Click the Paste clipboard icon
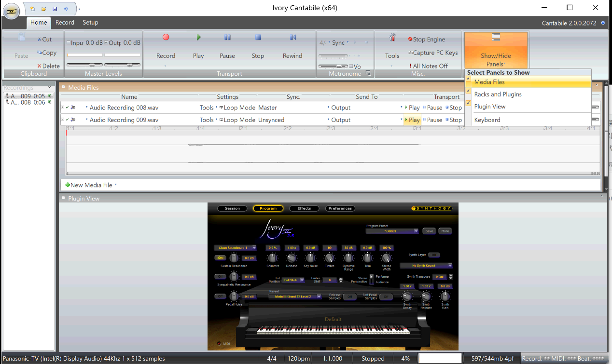Screen dimensions: 612x364 pyautogui.click(x=21, y=37)
